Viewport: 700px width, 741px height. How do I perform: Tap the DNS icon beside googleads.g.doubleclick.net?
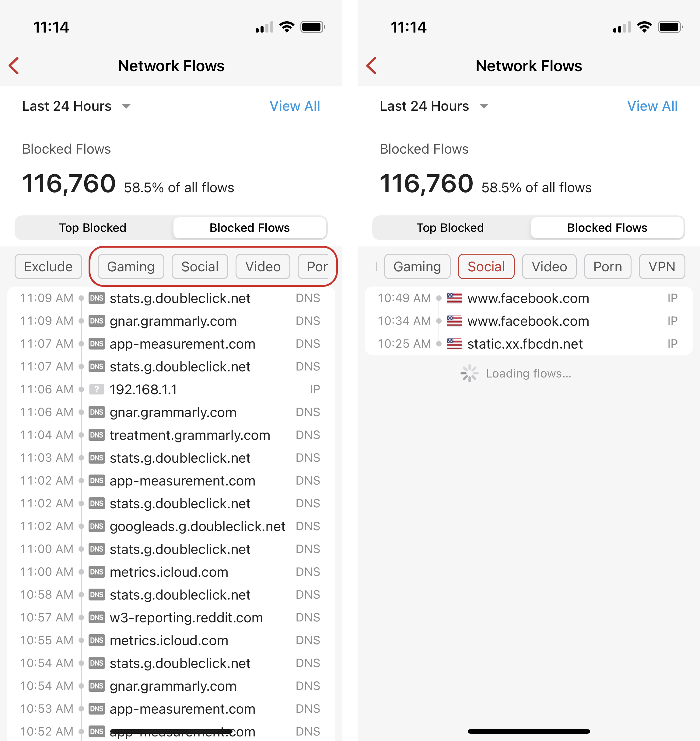pos(97,526)
